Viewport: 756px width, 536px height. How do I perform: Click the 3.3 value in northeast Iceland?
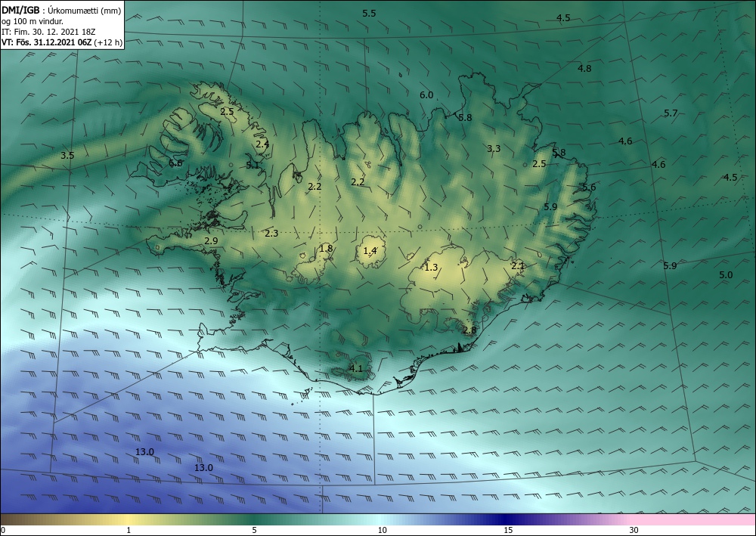(494, 148)
